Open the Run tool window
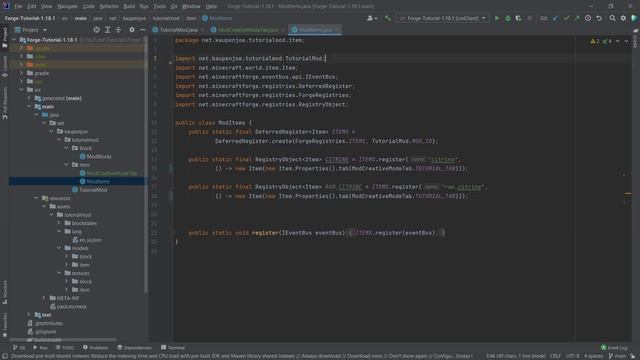The image size is (640, 360). pyautogui.click(x=40, y=347)
